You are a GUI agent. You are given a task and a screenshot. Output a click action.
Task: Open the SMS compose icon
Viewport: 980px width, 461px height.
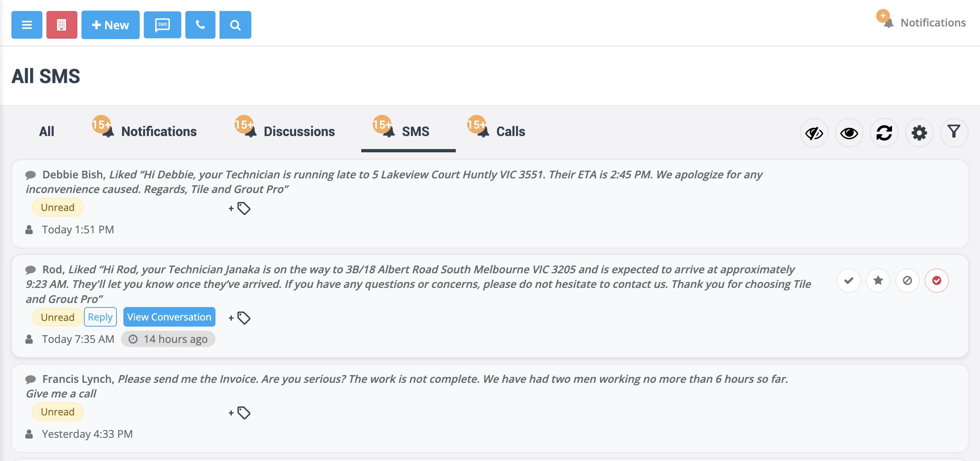click(162, 25)
